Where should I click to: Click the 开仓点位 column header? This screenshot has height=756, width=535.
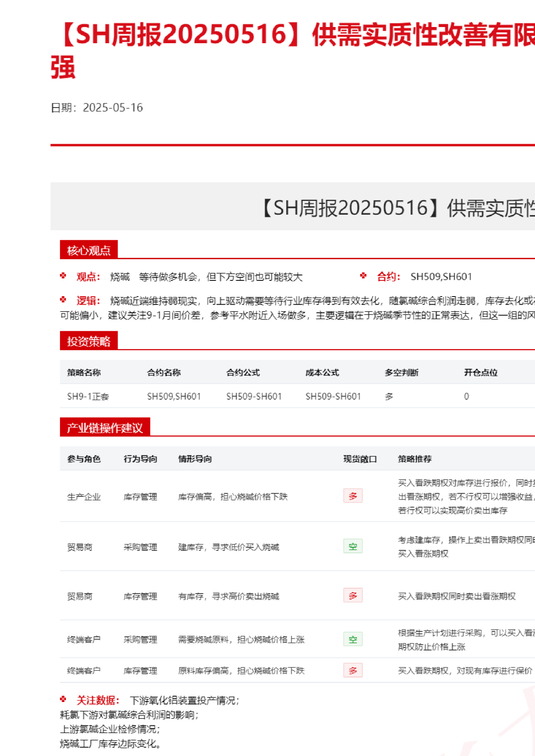[481, 373]
